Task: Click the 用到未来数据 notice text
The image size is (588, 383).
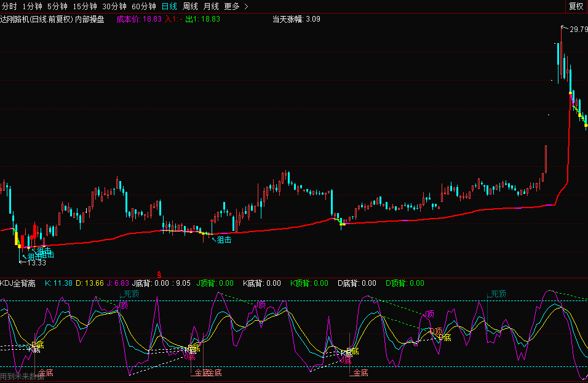Action: pyautogui.click(x=22, y=377)
